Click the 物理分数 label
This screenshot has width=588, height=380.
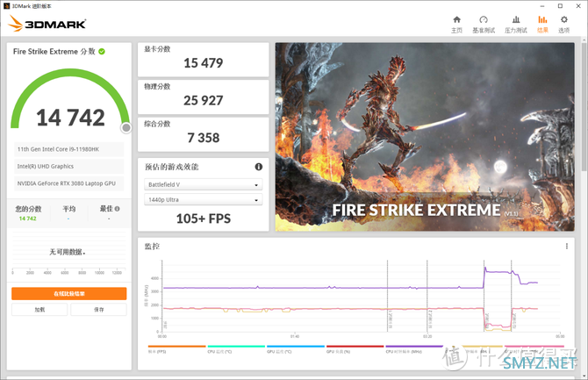[x=157, y=86]
